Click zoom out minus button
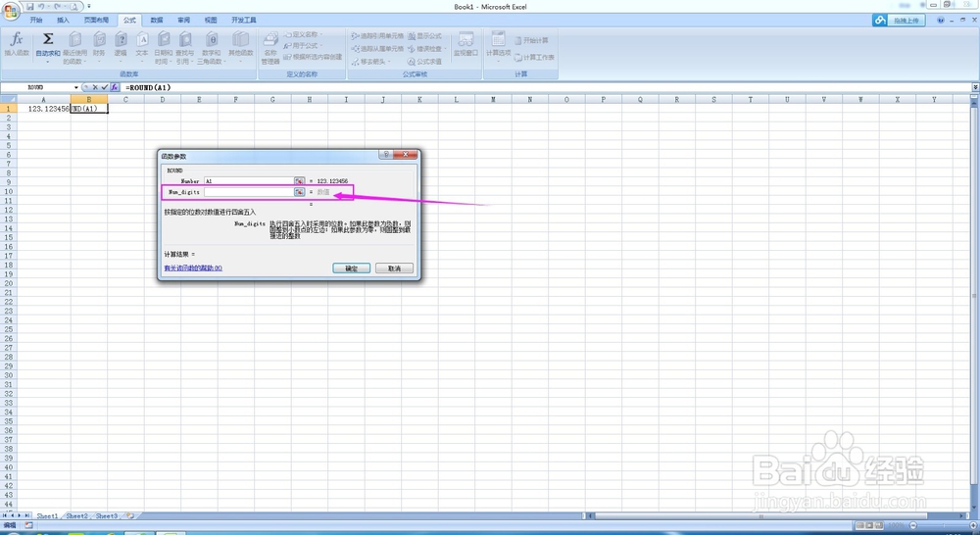Image resolution: width=980 pixels, height=535 pixels. coord(913,526)
